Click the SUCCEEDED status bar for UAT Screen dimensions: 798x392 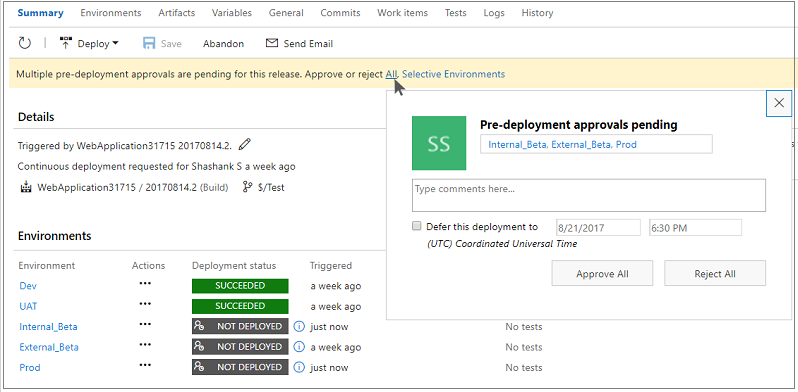pyautogui.click(x=240, y=306)
